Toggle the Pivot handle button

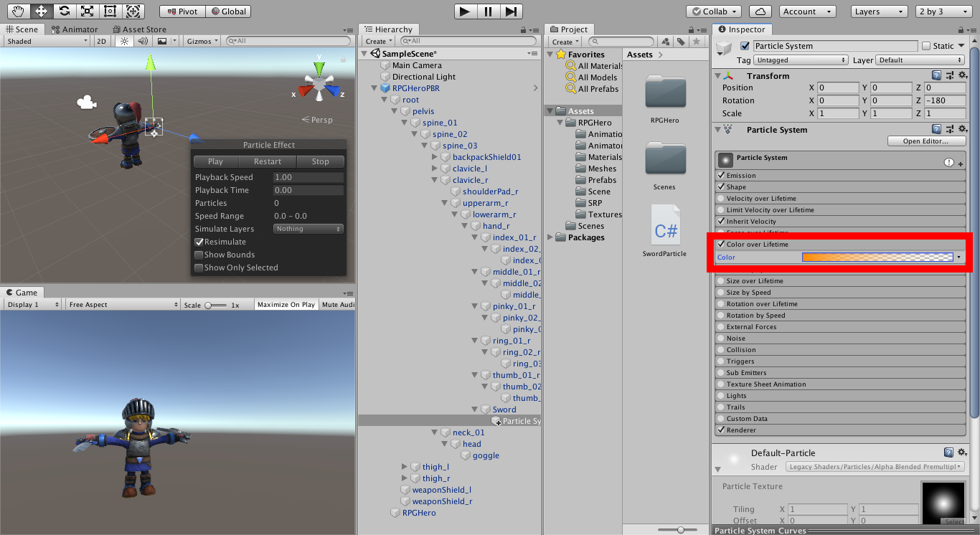pyautogui.click(x=182, y=11)
